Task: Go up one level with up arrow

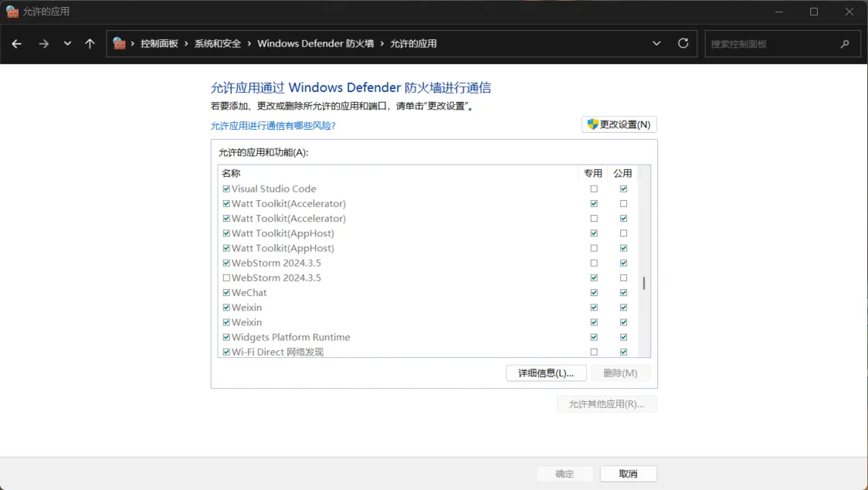Action: (x=90, y=44)
